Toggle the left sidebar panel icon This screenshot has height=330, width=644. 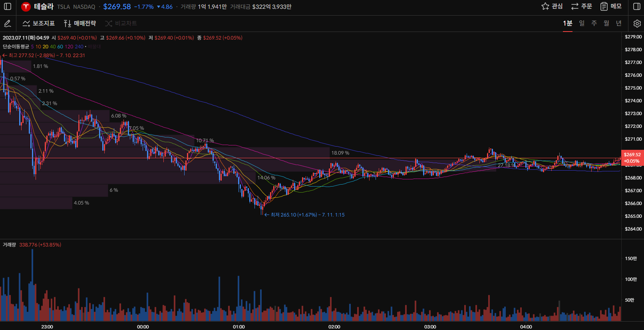[8, 6]
